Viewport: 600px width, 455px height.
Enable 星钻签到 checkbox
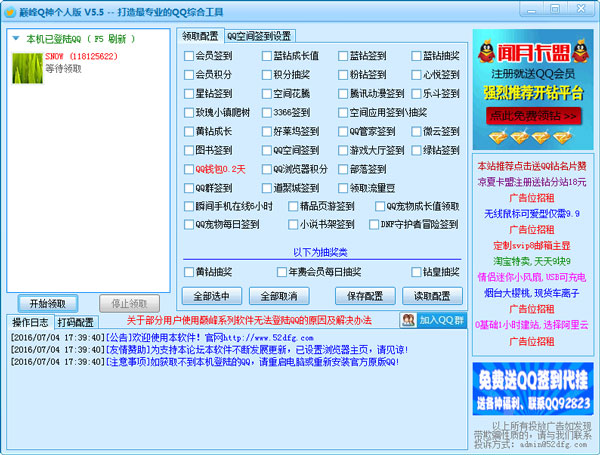[189, 93]
